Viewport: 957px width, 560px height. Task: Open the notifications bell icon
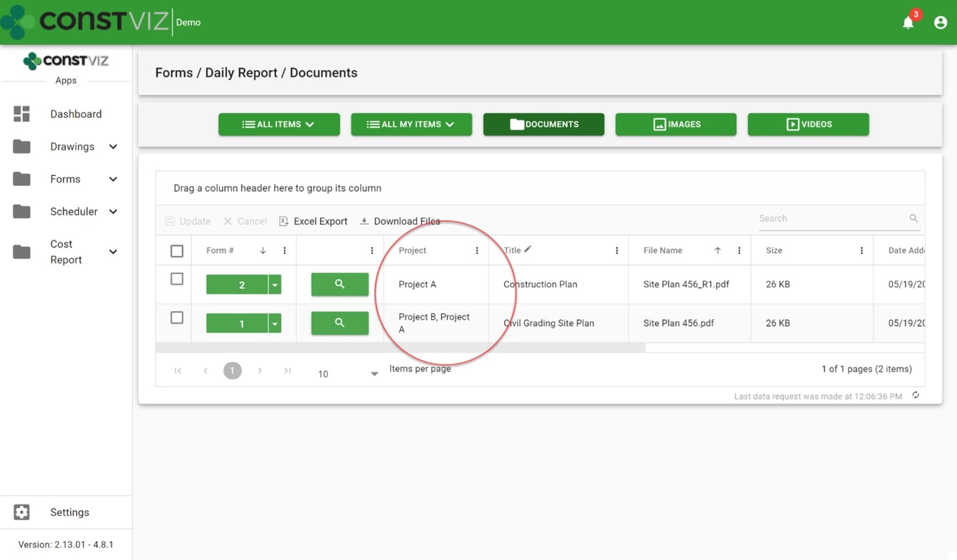pos(908,23)
